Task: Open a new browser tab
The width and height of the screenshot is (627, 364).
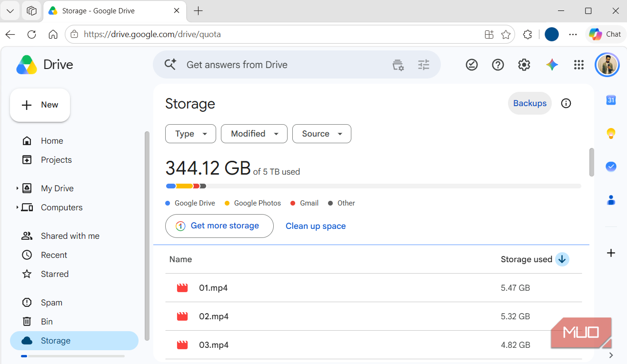Action: [199, 10]
